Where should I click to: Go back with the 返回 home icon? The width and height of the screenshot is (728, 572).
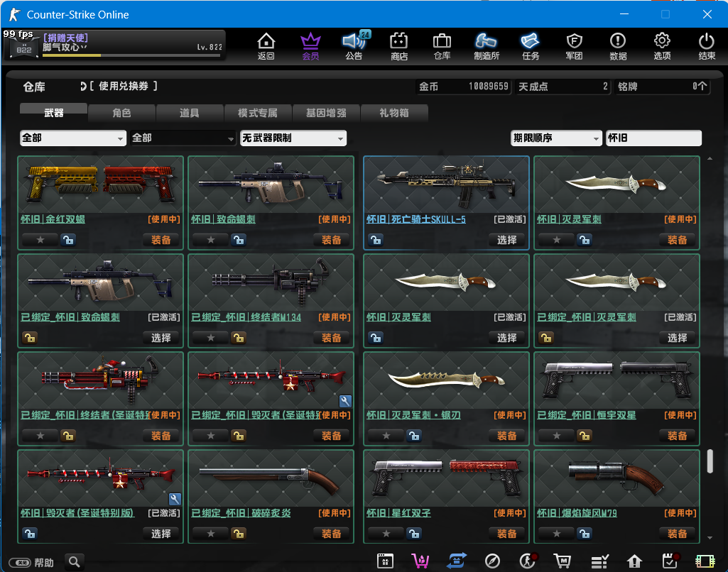coord(266,46)
